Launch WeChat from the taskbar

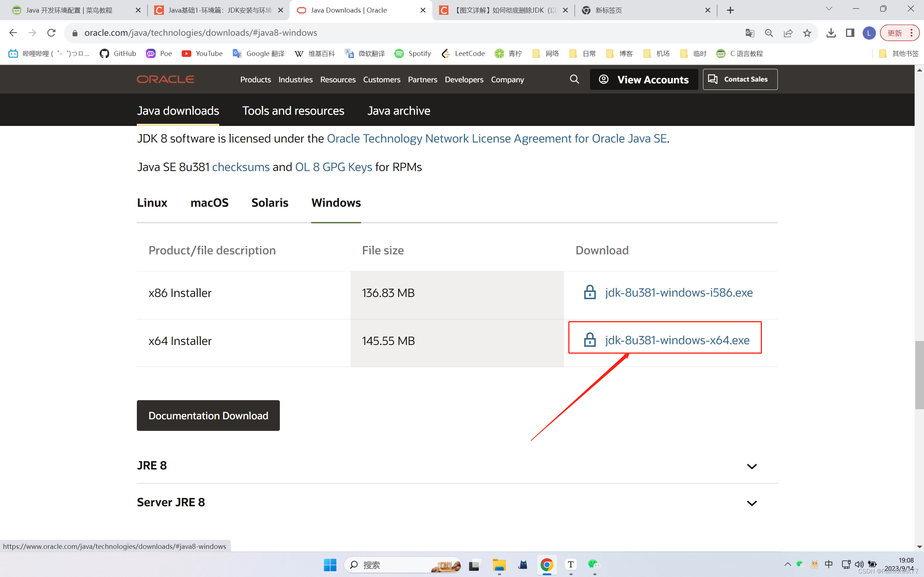point(593,565)
